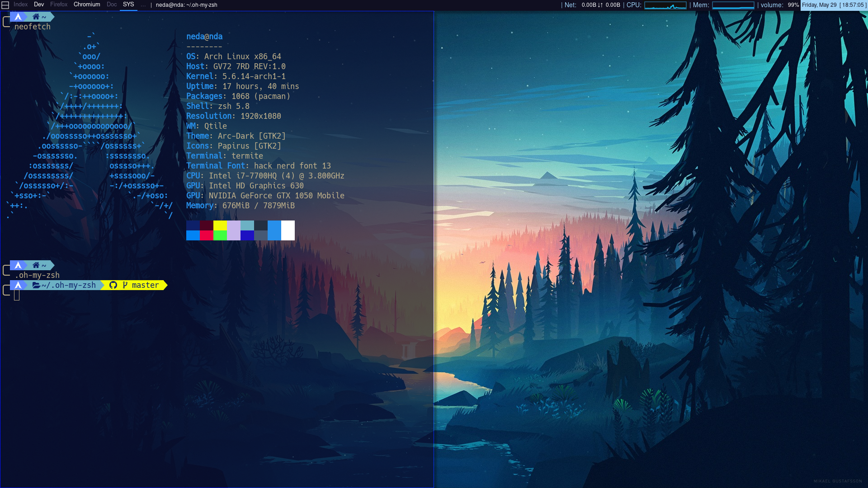Click the ellipsis workspace group

point(143,5)
